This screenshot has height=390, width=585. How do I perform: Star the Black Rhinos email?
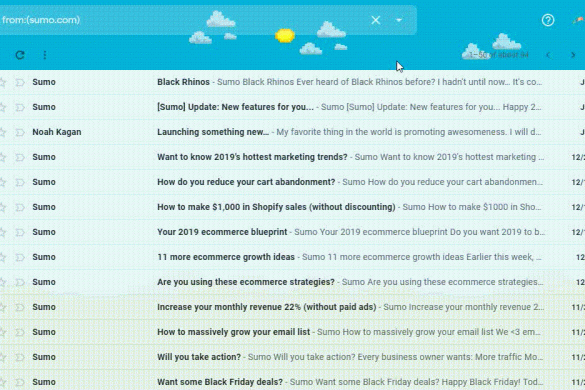click(2, 82)
